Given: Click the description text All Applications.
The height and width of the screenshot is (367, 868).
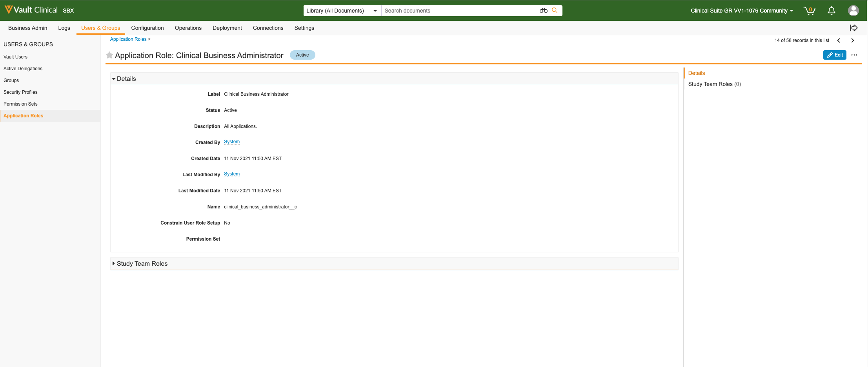Looking at the screenshot, I should click(240, 126).
